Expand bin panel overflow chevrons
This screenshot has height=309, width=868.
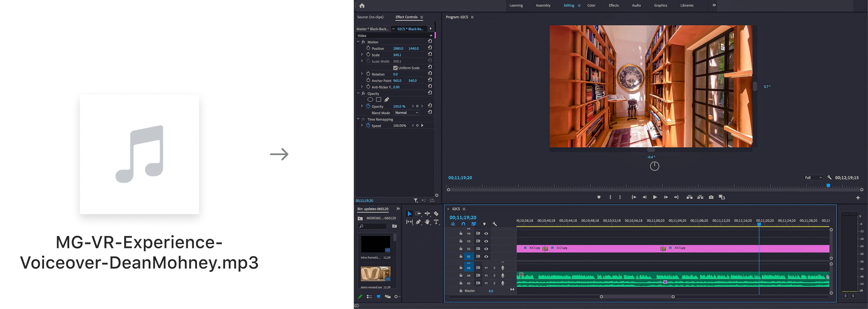click(x=398, y=209)
